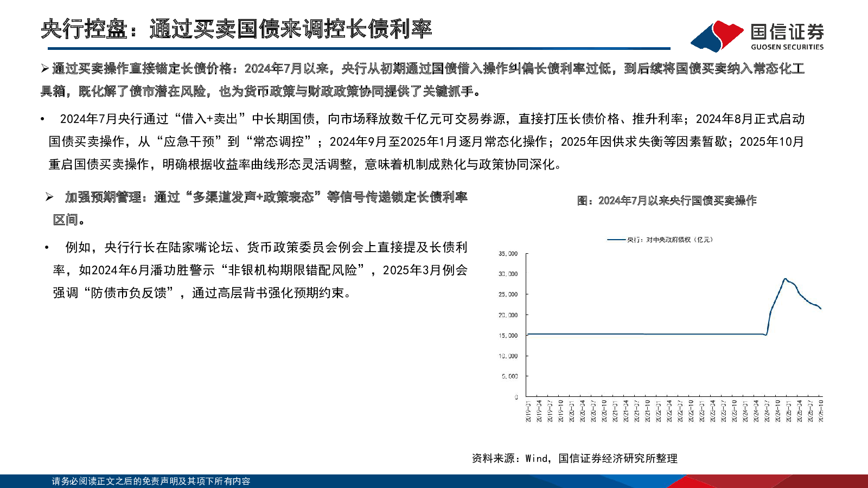Click the arrow bullet before "加强预期管理"

coord(49,197)
